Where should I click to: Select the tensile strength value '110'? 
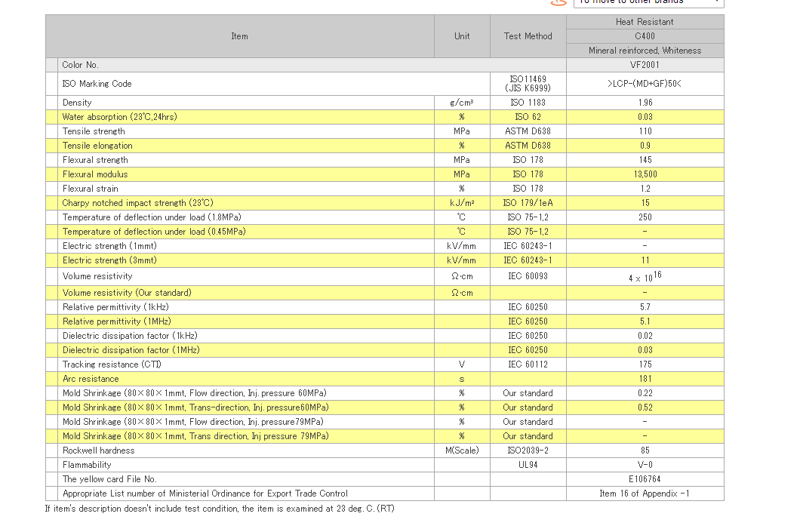pos(645,131)
